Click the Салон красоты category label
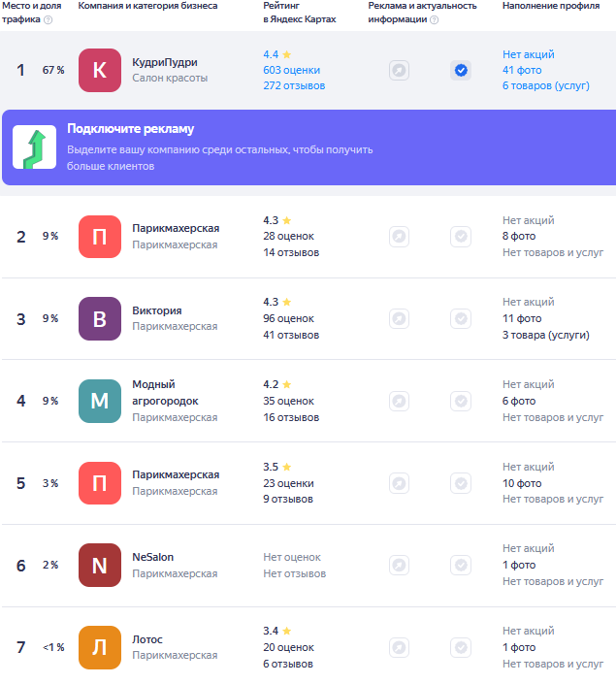 click(x=170, y=78)
